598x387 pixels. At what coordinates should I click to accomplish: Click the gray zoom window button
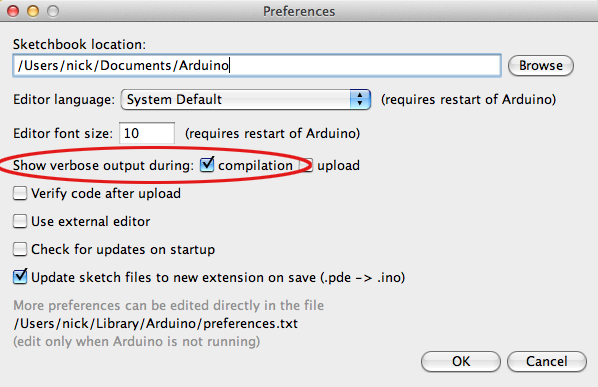(53, 11)
